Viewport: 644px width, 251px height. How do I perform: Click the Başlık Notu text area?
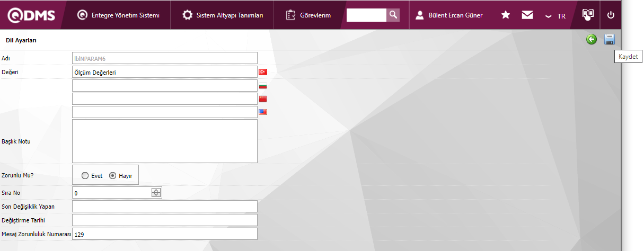(x=164, y=141)
